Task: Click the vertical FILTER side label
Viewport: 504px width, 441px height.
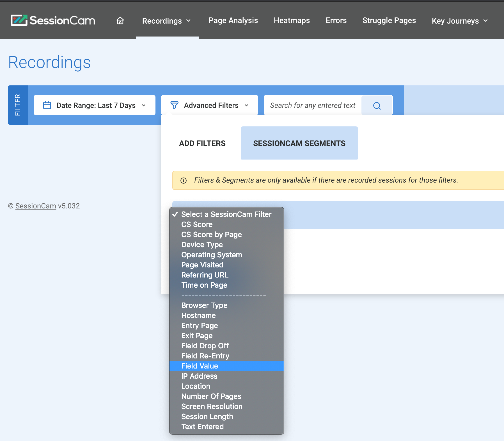Action: pyautogui.click(x=18, y=105)
